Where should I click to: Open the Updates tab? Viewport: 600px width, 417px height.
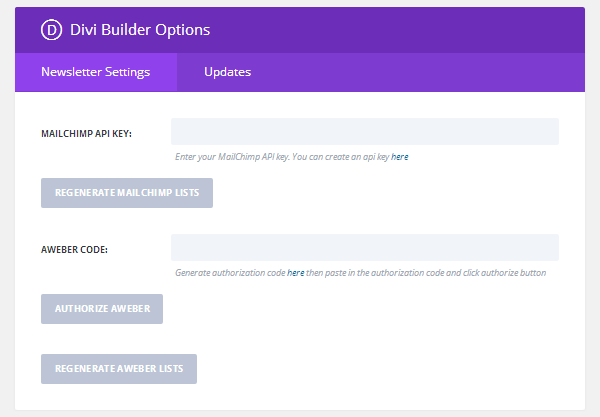tap(227, 72)
